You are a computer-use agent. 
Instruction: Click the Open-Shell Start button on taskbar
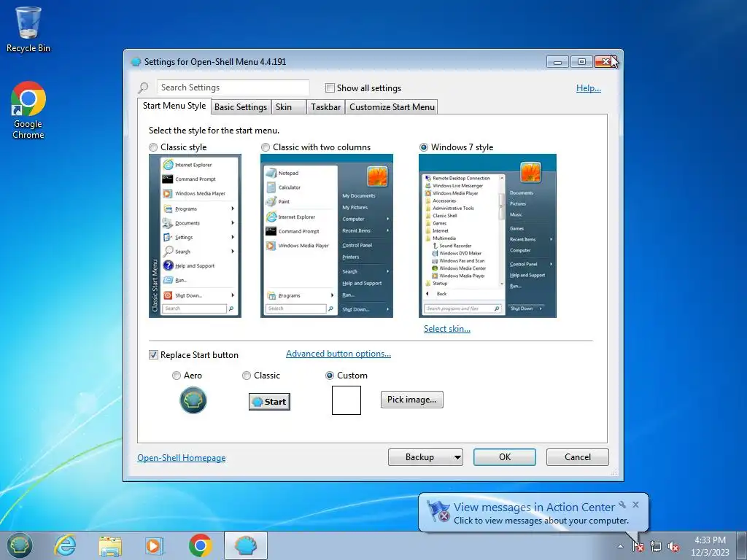20,545
